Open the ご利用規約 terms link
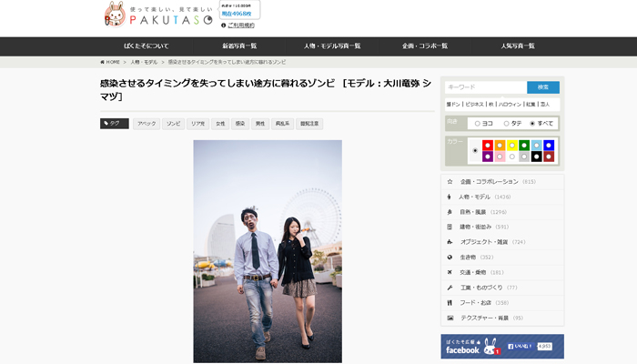Image resolution: width=637 pixels, height=364 pixels. (x=240, y=25)
